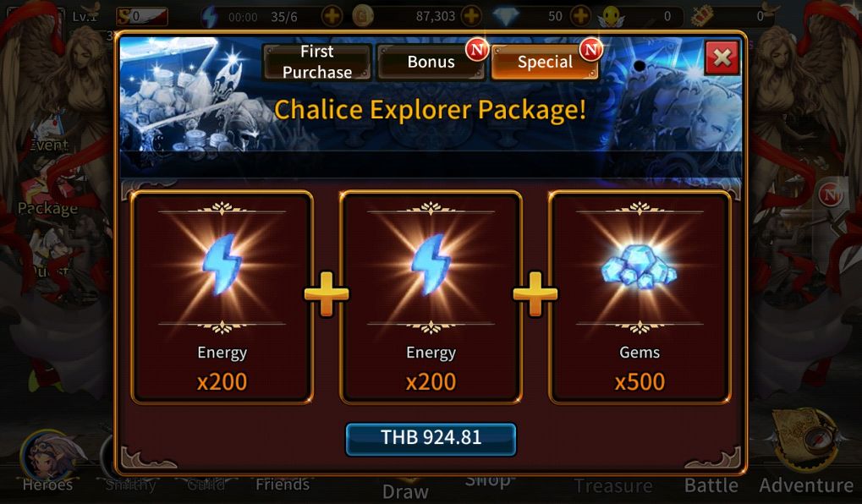Tap the gold coin currency icon
The image size is (862, 504).
point(362,16)
